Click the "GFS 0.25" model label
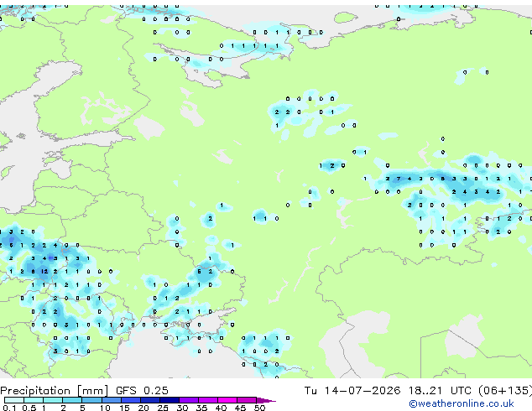The image size is (532, 411). point(142,391)
